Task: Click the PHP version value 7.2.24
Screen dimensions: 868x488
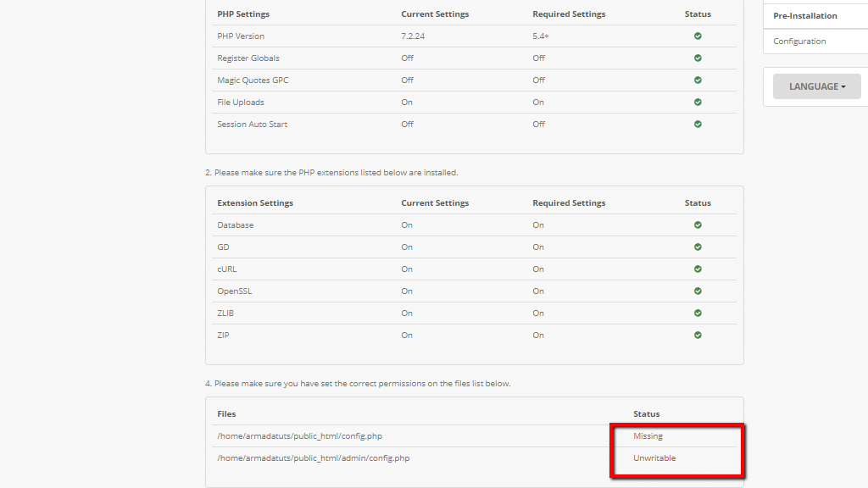Action: tap(415, 36)
